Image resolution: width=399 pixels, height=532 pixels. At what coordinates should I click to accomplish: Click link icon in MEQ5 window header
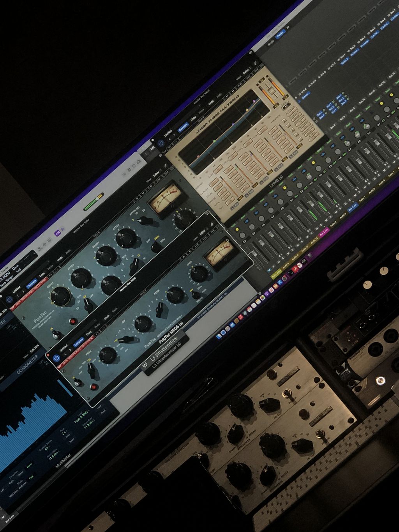click(212, 225)
